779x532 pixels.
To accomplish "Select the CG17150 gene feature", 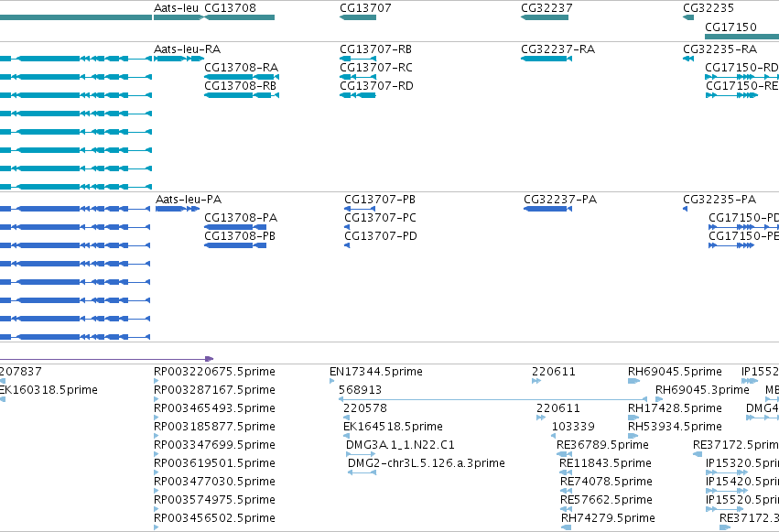I will pyautogui.click(x=741, y=37).
